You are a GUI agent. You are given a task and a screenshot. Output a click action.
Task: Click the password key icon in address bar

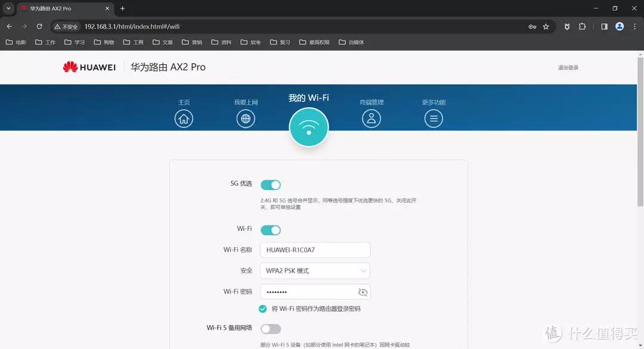[532, 26]
